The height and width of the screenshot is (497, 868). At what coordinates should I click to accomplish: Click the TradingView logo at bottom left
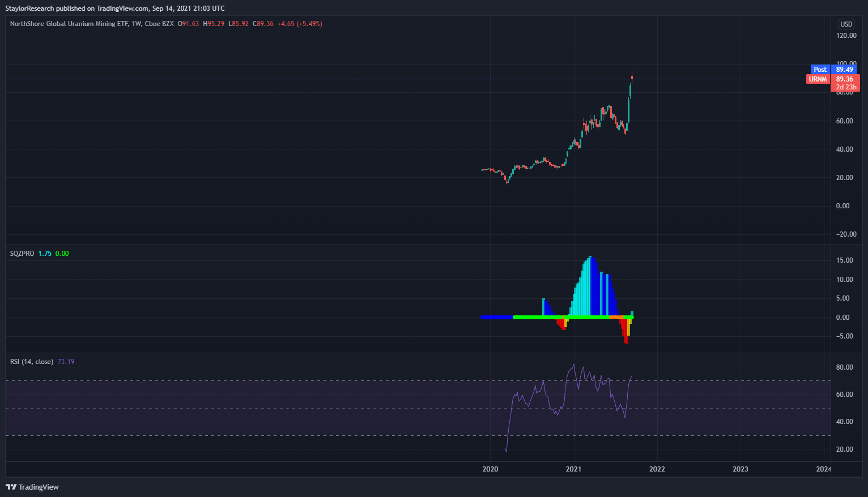click(32, 487)
